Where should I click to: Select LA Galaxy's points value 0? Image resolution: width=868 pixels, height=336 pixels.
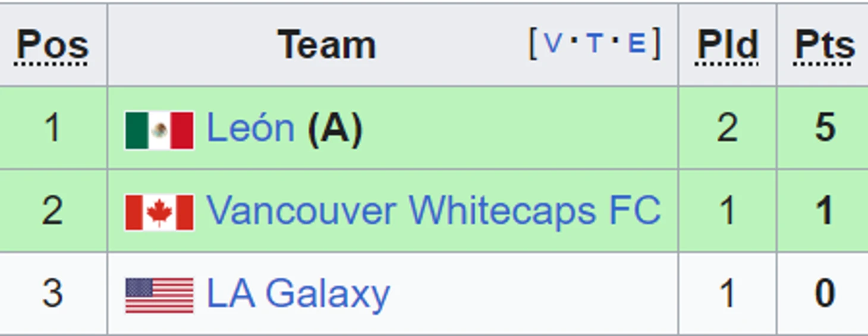click(825, 293)
